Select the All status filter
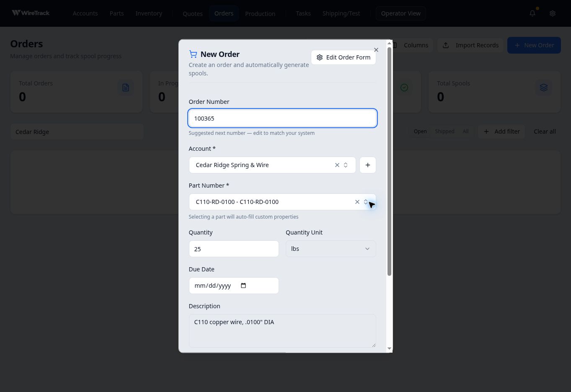This screenshot has height=392, width=571. tap(465, 132)
